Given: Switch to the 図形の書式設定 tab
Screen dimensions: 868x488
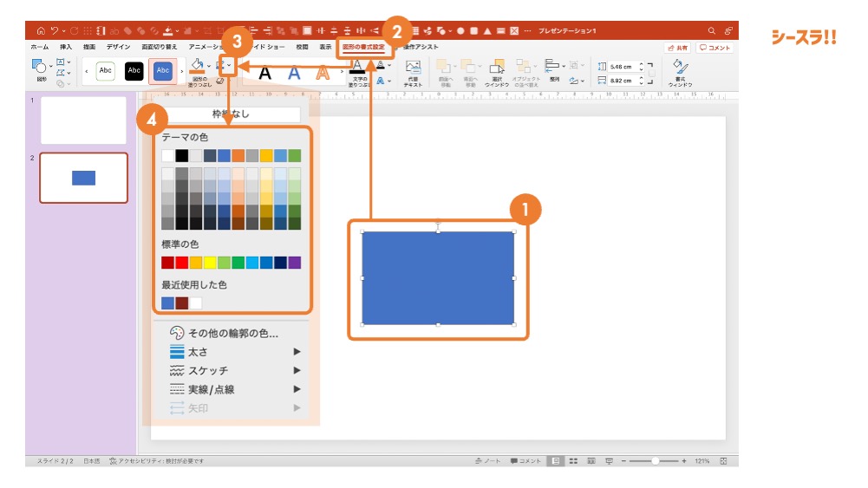Looking at the screenshot, I should pyautogui.click(x=363, y=47).
